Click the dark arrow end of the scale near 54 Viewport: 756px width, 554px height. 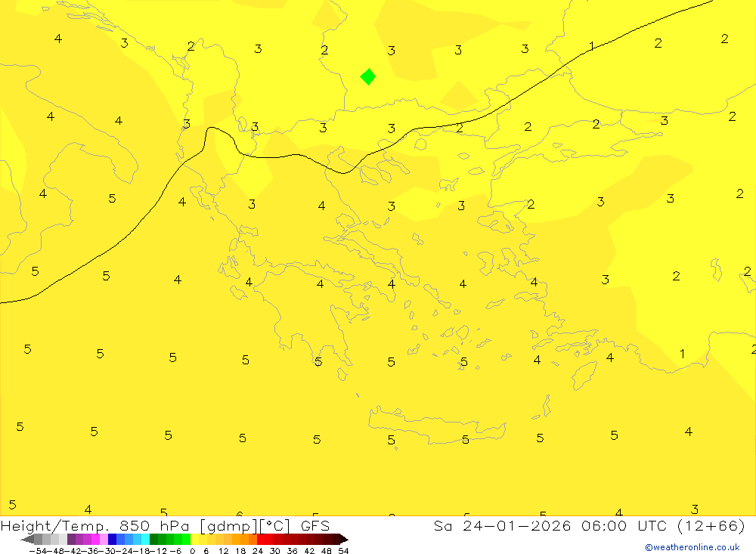pos(344,539)
